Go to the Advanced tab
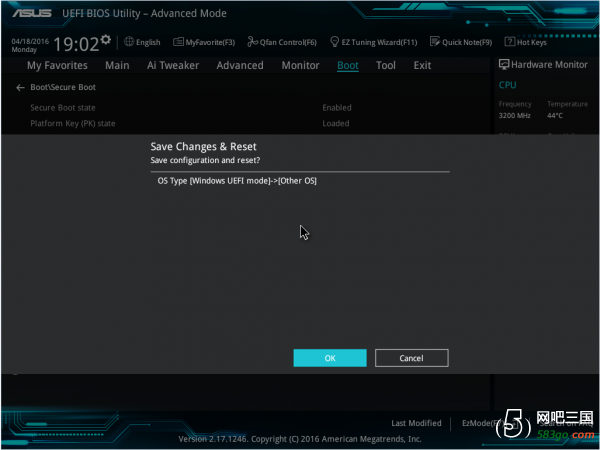This screenshot has height=450, width=600. [x=240, y=65]
